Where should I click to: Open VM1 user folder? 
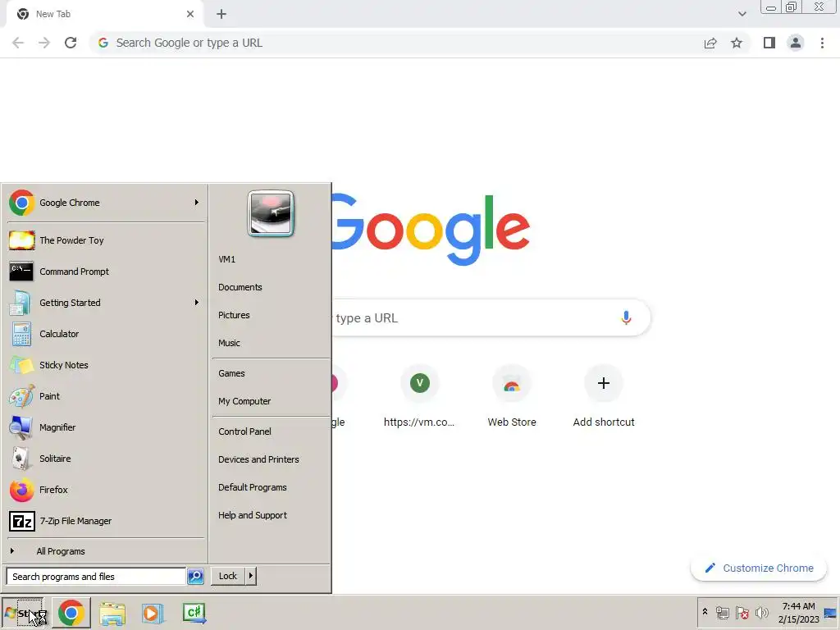(x=227, y=259)
